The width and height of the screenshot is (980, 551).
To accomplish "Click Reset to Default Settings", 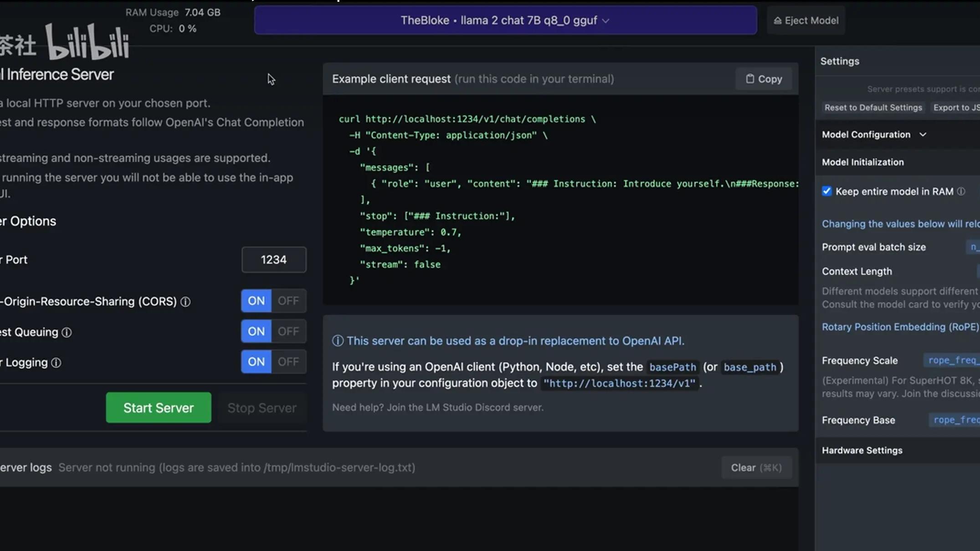I will (873, 108).
